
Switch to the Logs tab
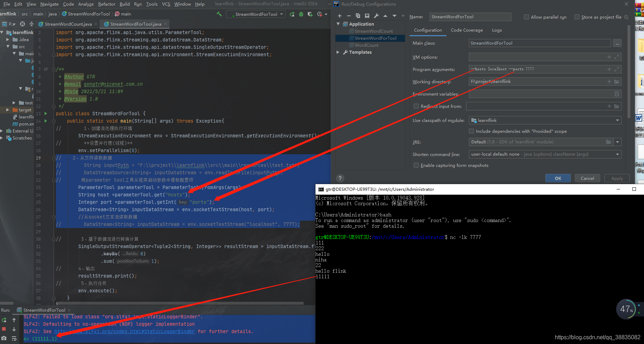pyautogui.click(x=497, y=30)
